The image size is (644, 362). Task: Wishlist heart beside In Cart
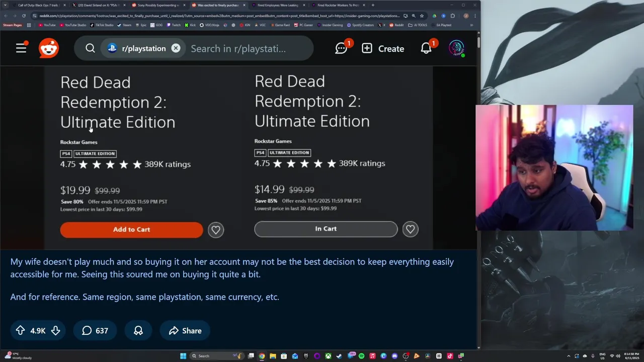410,229
